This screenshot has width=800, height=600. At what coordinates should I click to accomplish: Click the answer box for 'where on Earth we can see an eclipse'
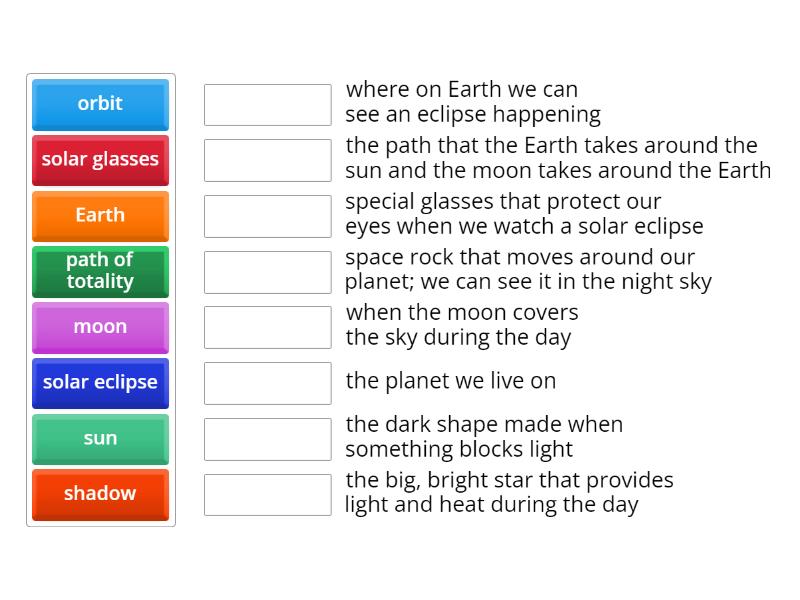tap(267, 103)
